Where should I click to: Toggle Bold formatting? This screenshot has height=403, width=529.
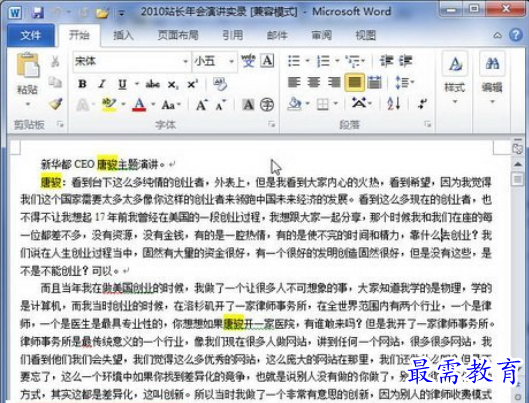click(82, 84)
